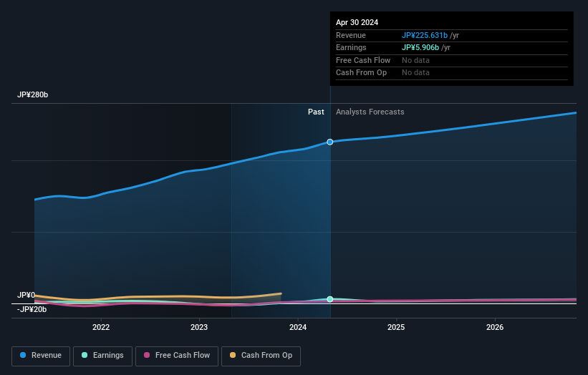Click the JP¥280b y-axis label
The image size is (588, 375).
coord(33,94)
